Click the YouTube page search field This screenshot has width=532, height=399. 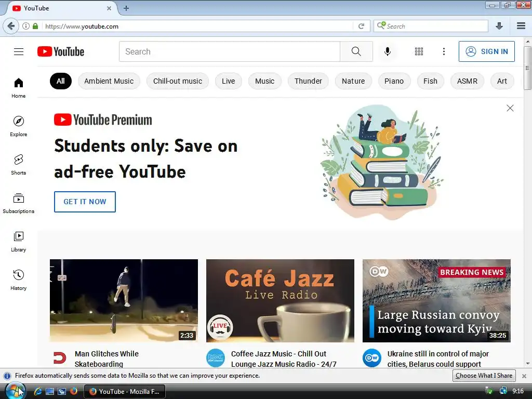tap(229, 51)
